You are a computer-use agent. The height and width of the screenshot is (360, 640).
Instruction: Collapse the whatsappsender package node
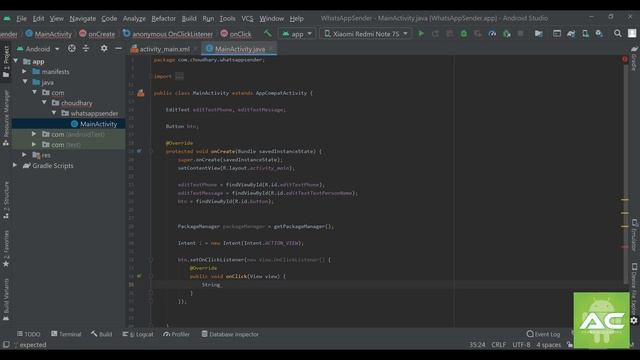(54, 113)
